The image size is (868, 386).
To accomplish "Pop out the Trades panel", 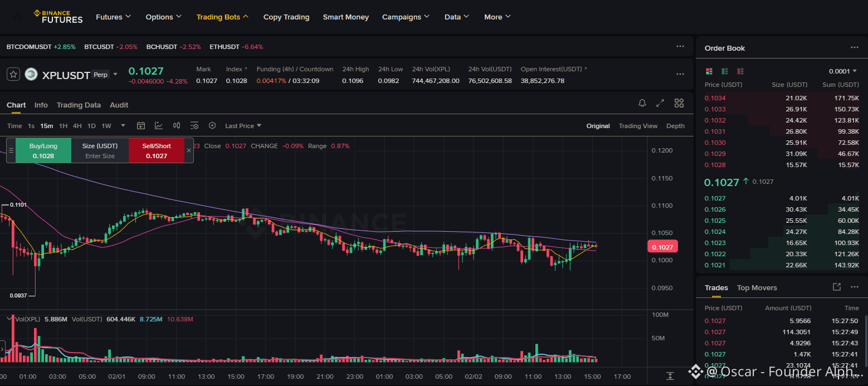I will click(x=836, y=287).
